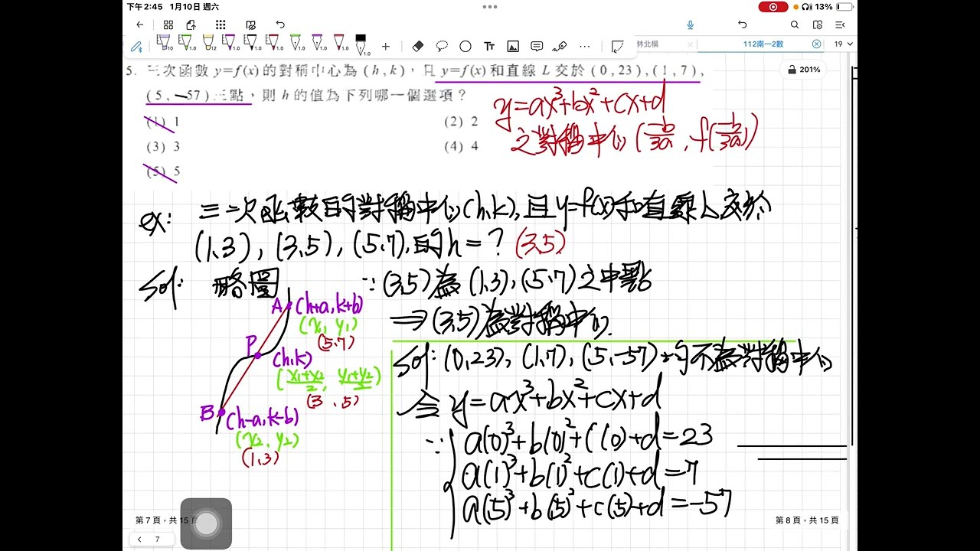Go back with the left arrow icon
This screenshot has height=551, width=980.
tap(139, 24)
